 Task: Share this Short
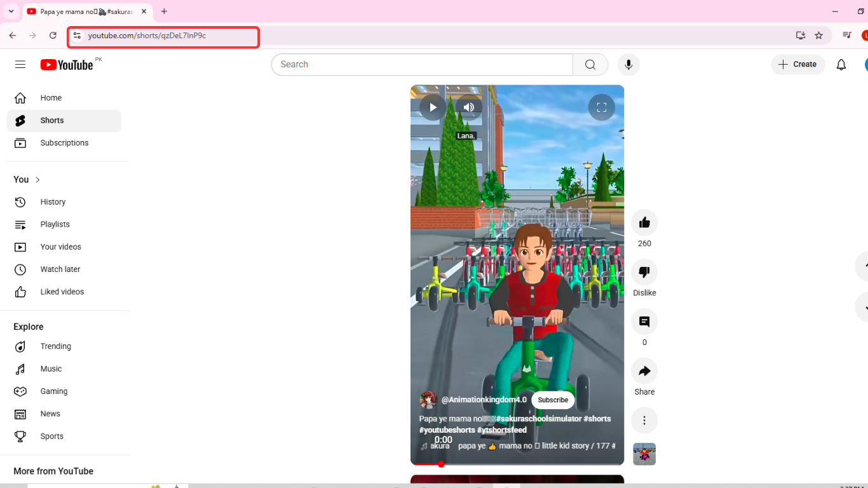click(644, 371)
